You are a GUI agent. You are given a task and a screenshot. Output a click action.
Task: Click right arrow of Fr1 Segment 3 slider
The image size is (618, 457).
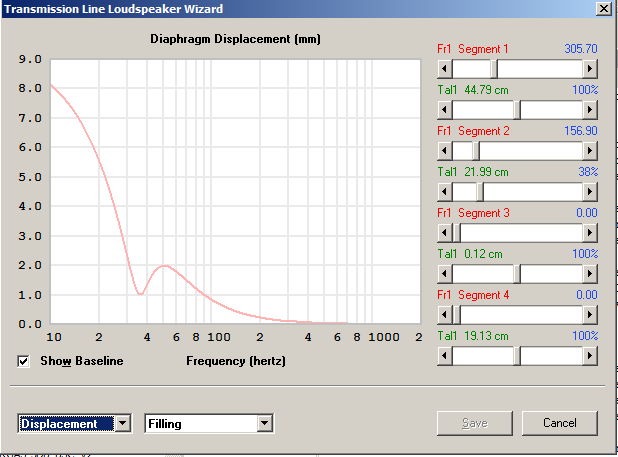(x=590, y=233)
